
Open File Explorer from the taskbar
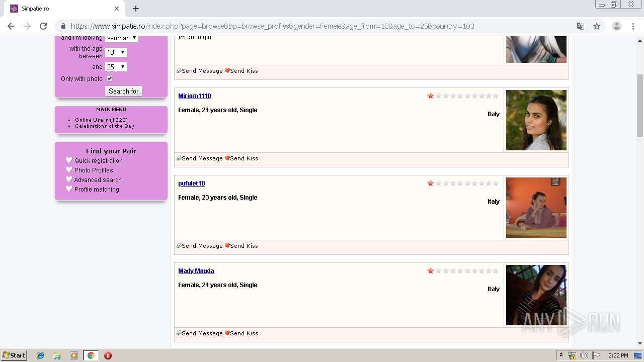pos(57,355)
